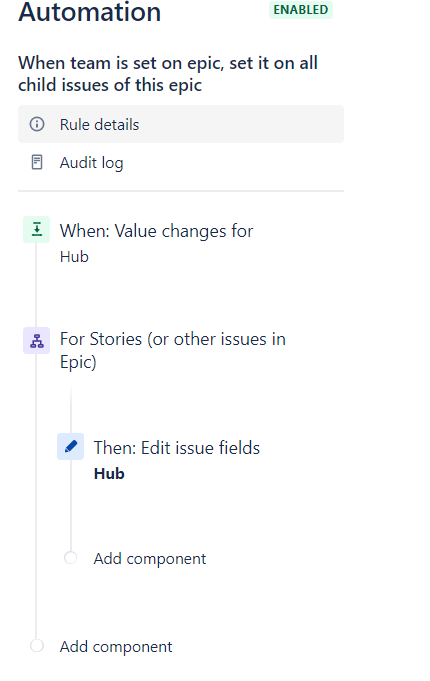Select the purple branch icon for Stories
The height and width of the screenshot is (681, 430).
(x=36, y=340)
